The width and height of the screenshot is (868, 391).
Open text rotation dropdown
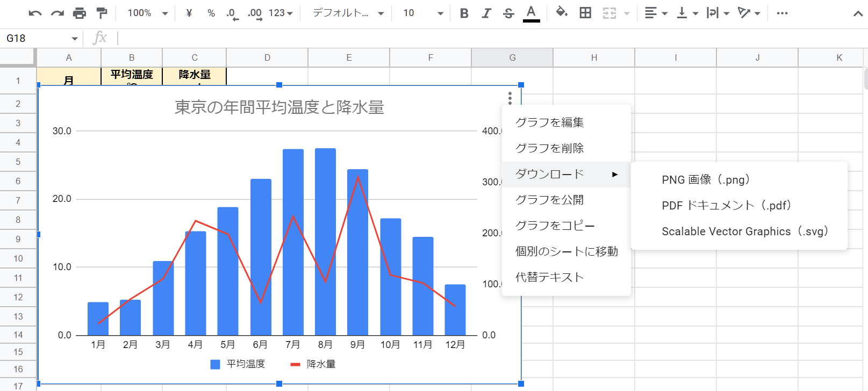pos(749,13)
